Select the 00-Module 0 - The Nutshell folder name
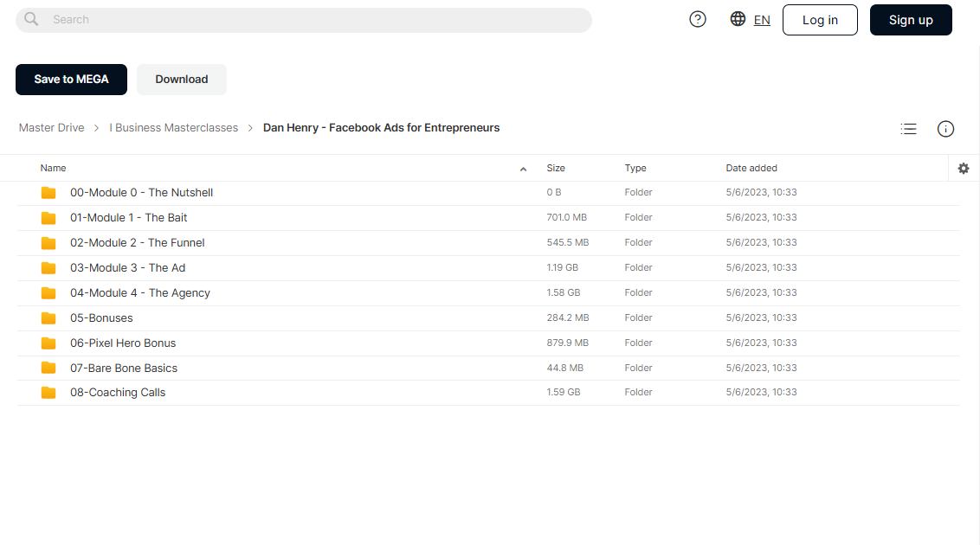Viewport: 980px width, 545px height. pos(141,192)
